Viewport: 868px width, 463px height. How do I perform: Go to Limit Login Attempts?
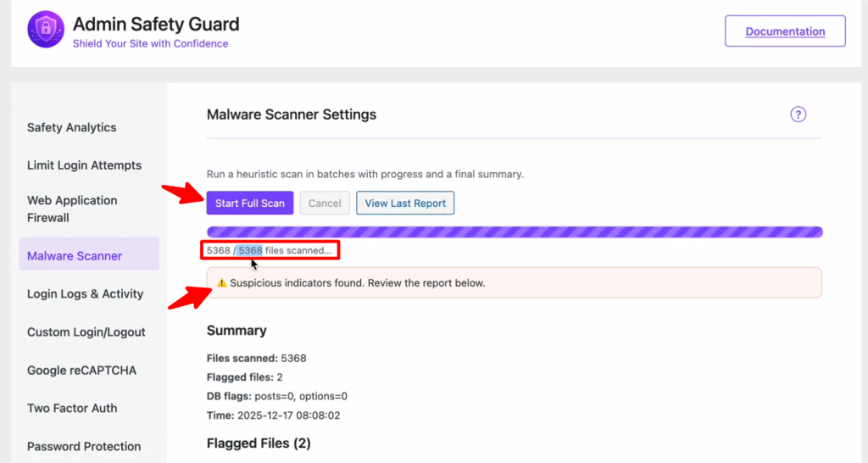coord(84,165)
